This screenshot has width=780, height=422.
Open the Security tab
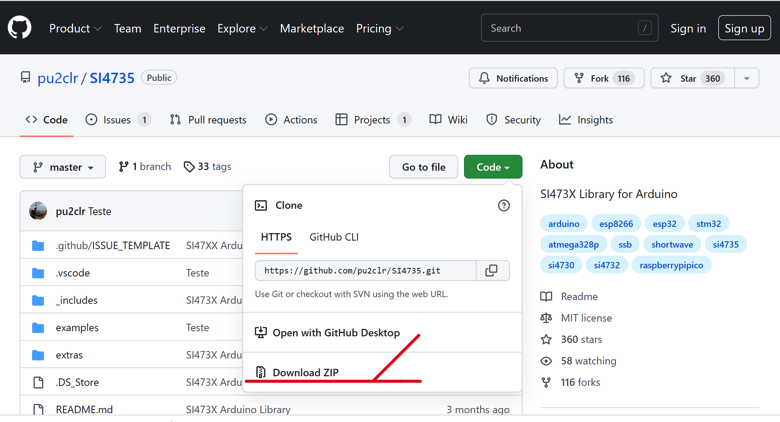[x=513, y=120]
